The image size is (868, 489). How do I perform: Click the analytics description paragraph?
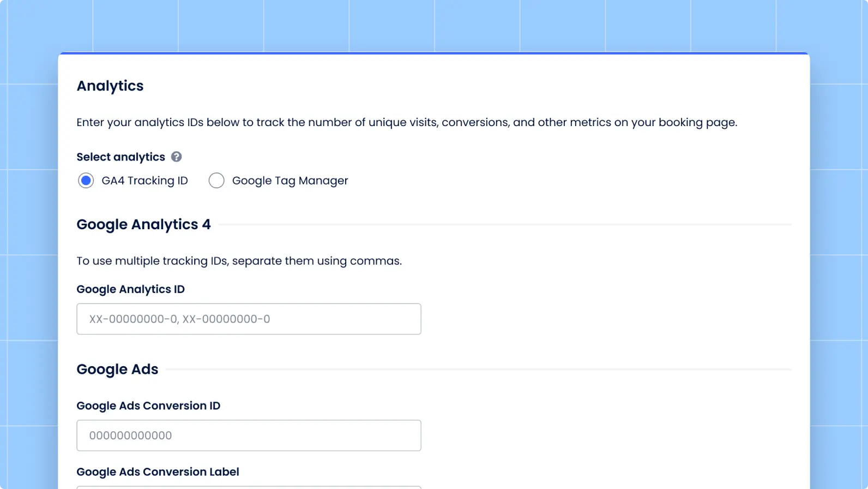[x=406, y=122]
